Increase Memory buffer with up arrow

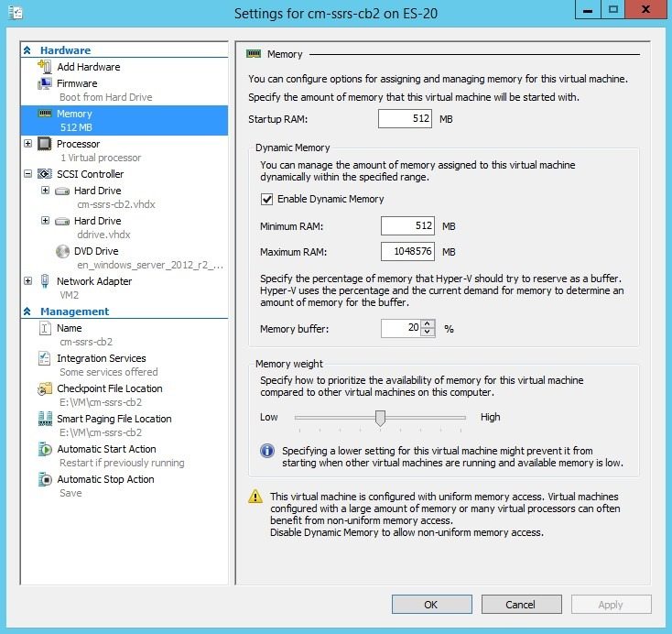click(427, 324)
